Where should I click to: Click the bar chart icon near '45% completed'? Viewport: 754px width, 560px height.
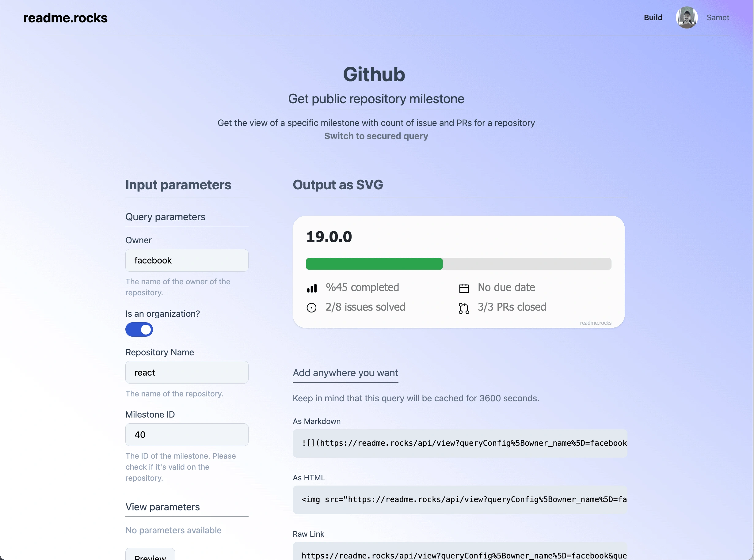(312, 287)
